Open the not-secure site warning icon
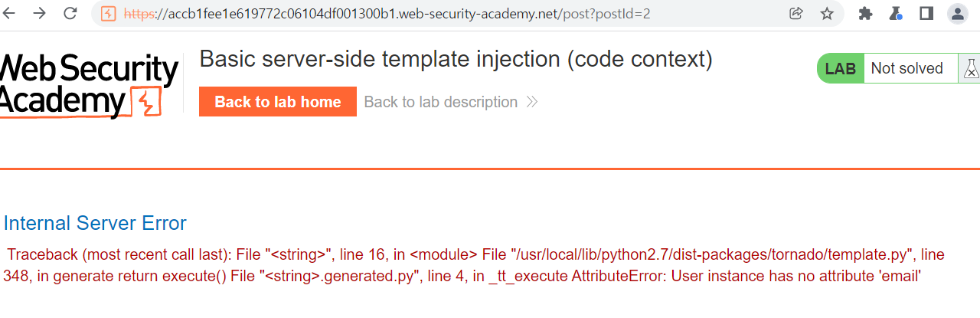The width and height of the screenshot is (980, 318). click(109, 14)
